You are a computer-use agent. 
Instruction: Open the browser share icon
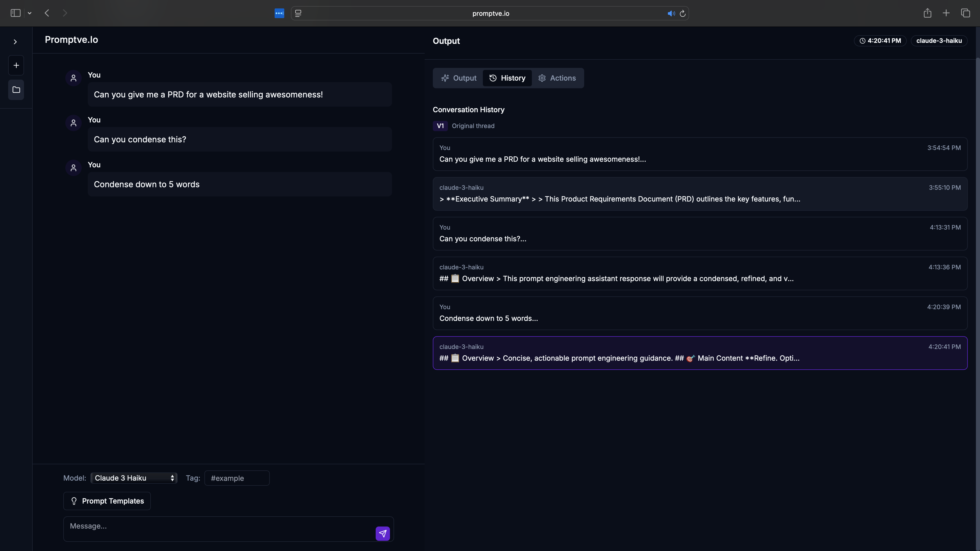pyautogui.click(x=927, y=13)
